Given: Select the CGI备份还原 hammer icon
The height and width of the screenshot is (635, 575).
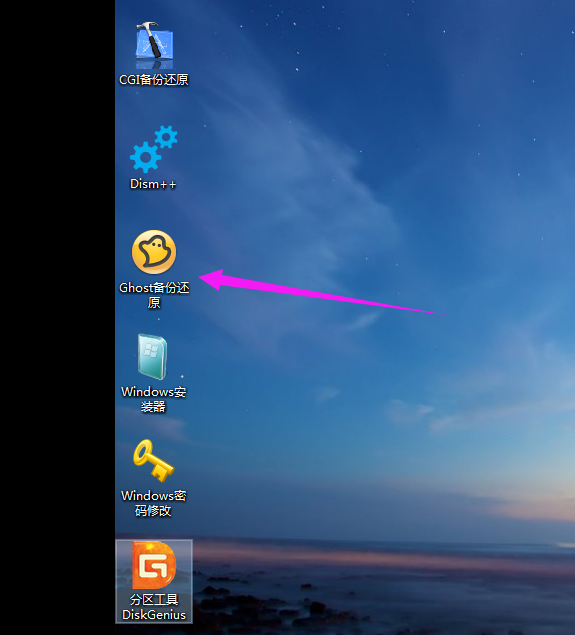Looking at the screenshot, I should click(154, 45).
